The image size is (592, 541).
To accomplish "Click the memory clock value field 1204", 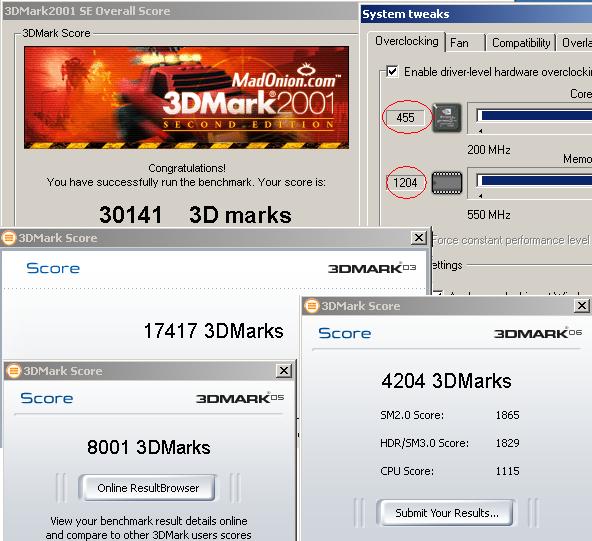I will coord(405,183).
